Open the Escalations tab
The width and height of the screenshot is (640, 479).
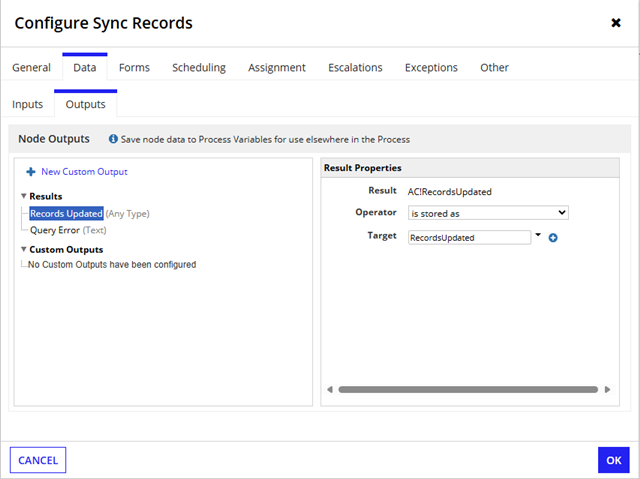click(x=355, y=68)
